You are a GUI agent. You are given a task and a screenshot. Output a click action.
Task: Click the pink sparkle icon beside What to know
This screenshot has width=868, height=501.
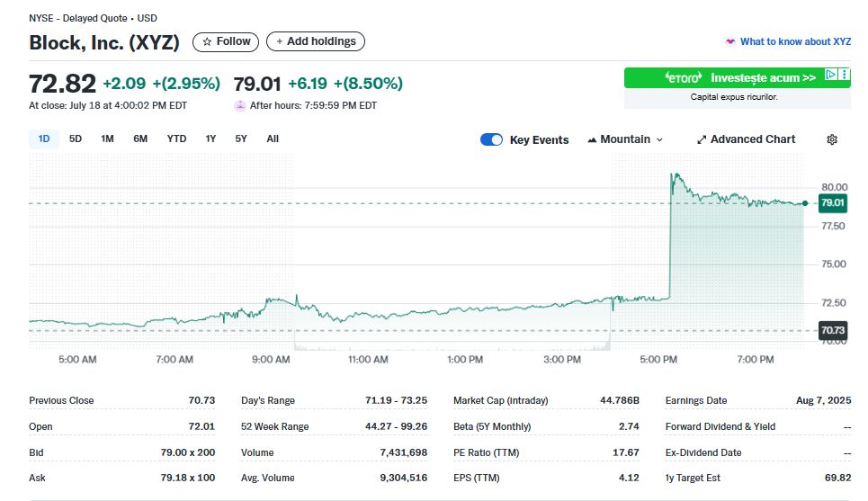pos(730,41)
